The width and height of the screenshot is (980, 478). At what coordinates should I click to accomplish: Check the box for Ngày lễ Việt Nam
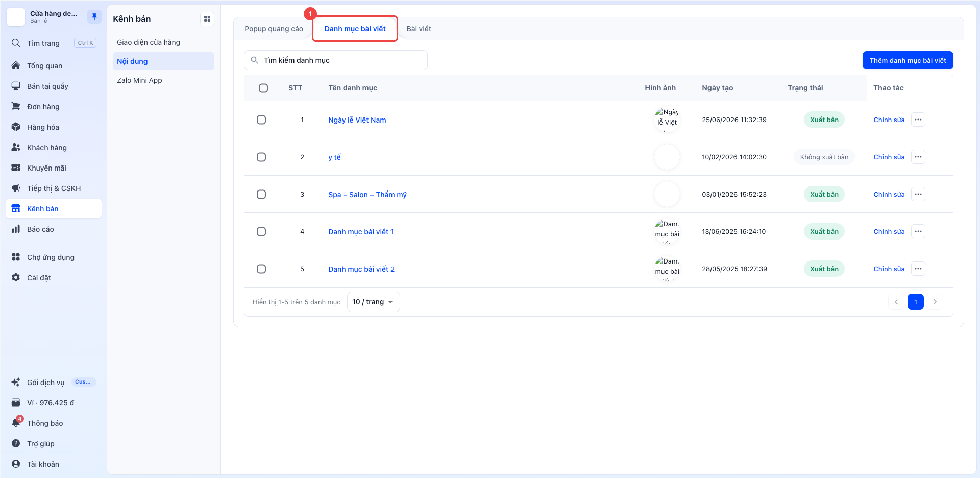[261, 119]
